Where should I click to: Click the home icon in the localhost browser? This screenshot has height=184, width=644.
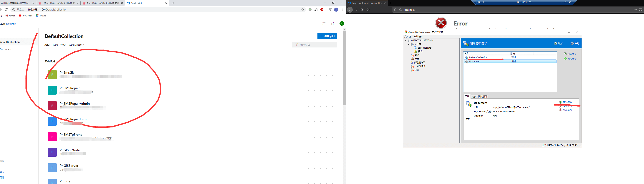click(x=368, y=10)
